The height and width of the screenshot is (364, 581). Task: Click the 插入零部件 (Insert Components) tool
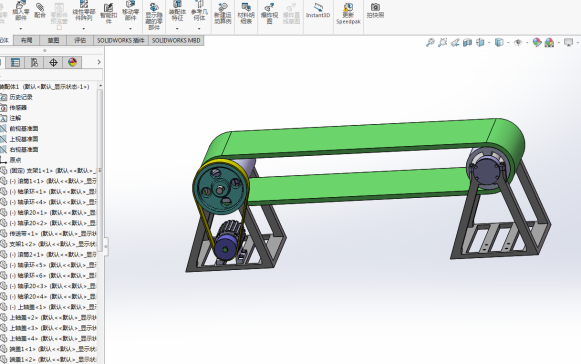click(21, 11)
